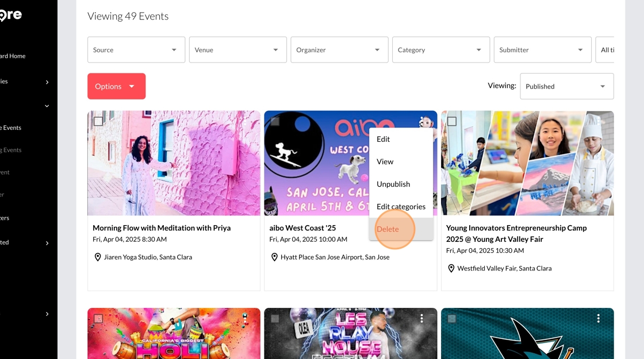Screen dimensions: 644x359
Task: Open aibo West Coast '25 event title
Action: coord(302,227)
